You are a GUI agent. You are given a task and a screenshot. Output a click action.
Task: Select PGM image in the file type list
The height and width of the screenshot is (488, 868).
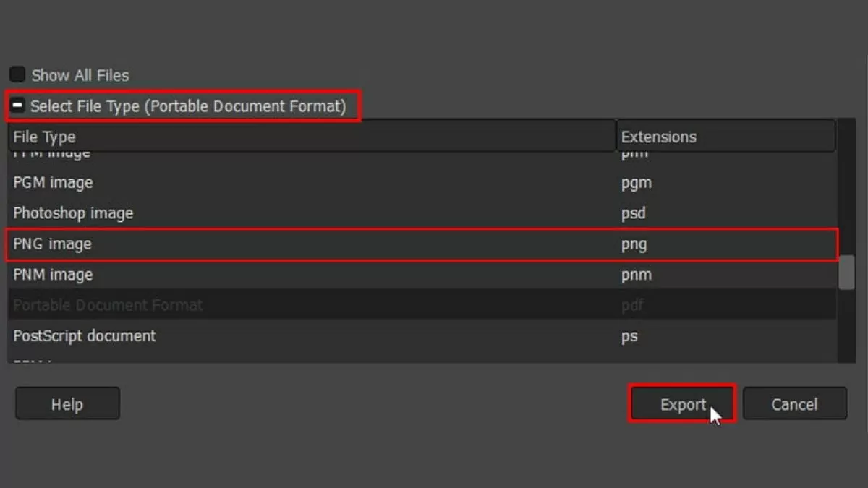53,183
